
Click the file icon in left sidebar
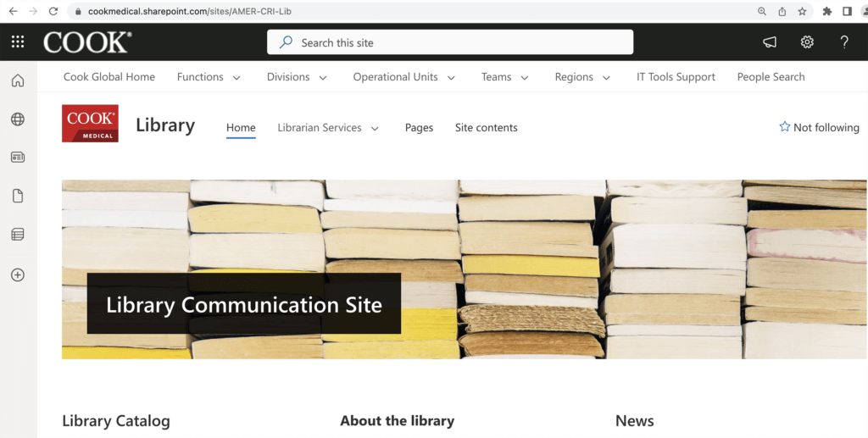coord(18,197)
